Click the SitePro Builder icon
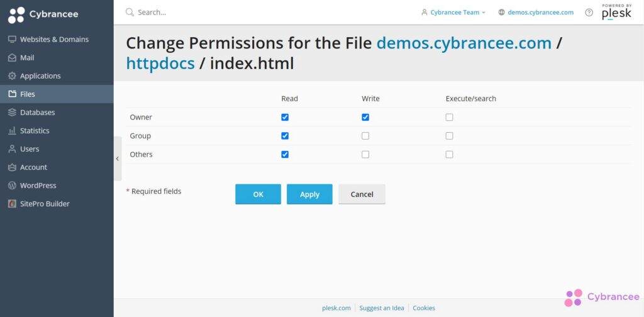The width and height of the screenshot is (644, 317). pos(13,204)
